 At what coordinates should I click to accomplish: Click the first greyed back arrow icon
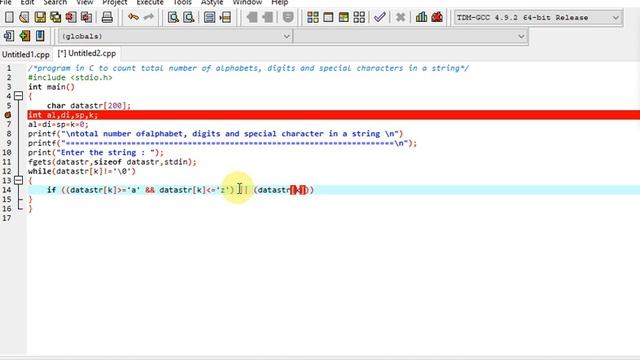[x=252, y=17]
